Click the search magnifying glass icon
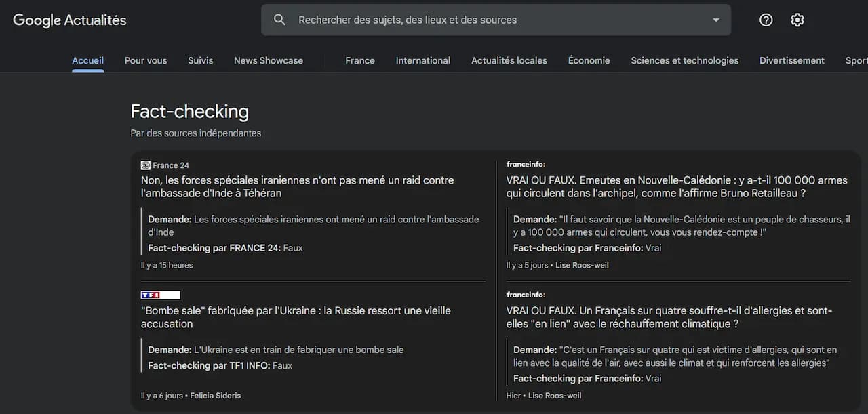This screenshot has width=868, height=414. [x=279, y=20]
